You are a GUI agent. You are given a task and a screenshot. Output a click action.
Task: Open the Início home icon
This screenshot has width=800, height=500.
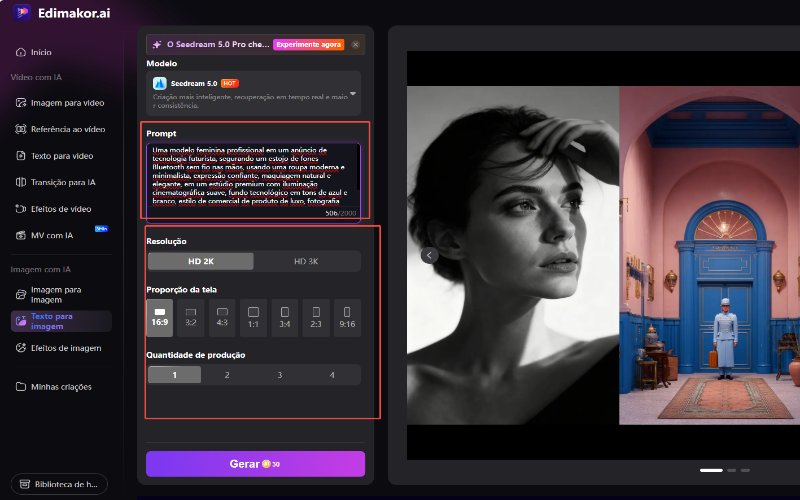point(20,52)
